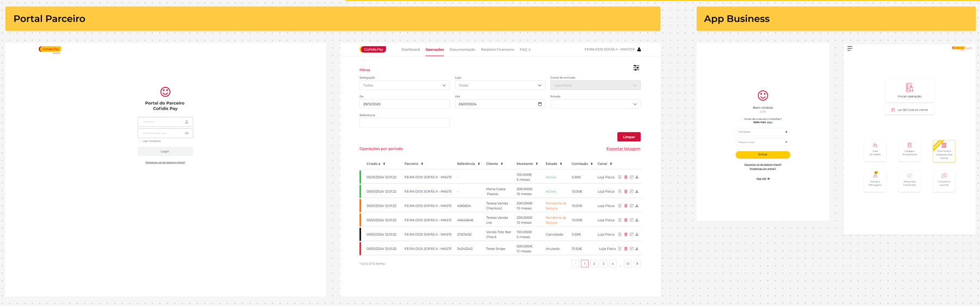Viewport: 980px width, 306px height.
Task: Click the Portal Parceiro Utilizador input field
Action: [165, 122]
